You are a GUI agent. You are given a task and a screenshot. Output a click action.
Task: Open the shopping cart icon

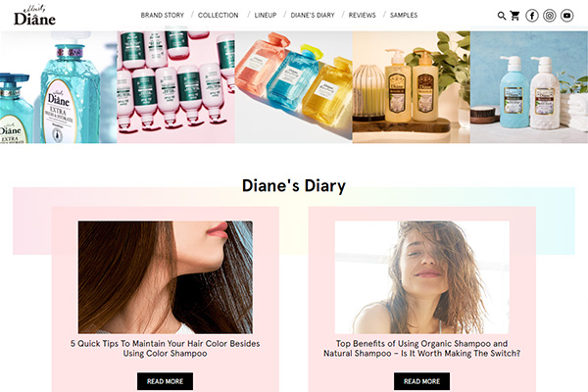point(514,16)
